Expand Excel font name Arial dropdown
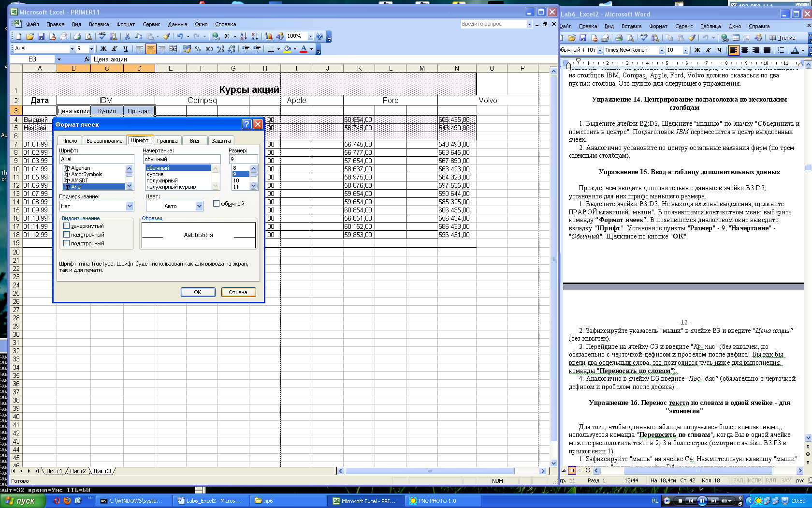This screenshot has height=508, width=812. point(72,49)
